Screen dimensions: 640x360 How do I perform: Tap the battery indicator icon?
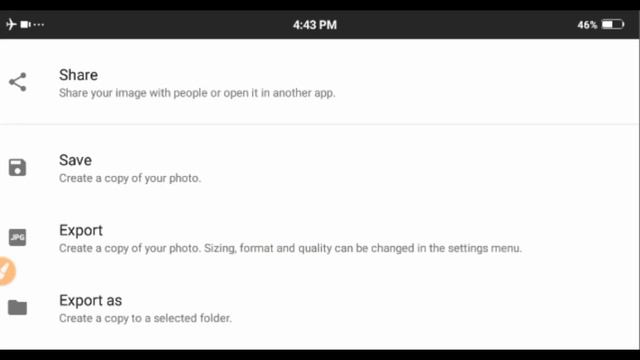(613, 24)
